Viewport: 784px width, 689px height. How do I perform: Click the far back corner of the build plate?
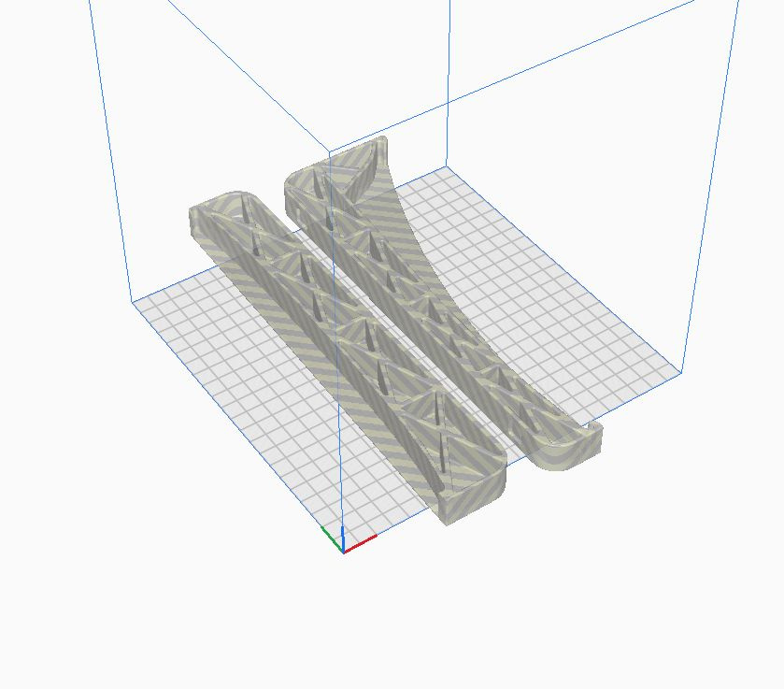(446, 168)
